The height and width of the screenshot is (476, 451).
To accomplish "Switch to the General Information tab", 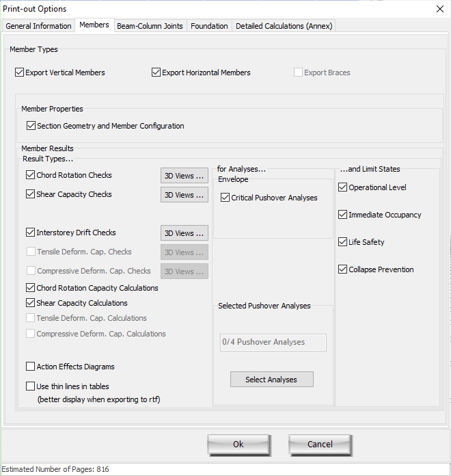I will pyautogui.click(x=38, y=26).
